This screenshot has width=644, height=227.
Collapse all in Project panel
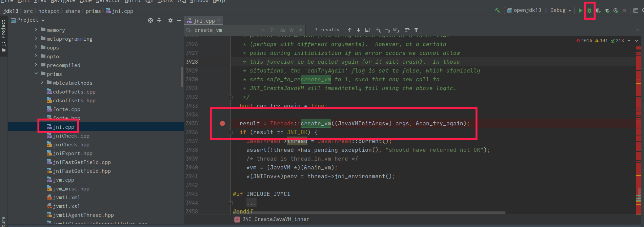[159, 20]
